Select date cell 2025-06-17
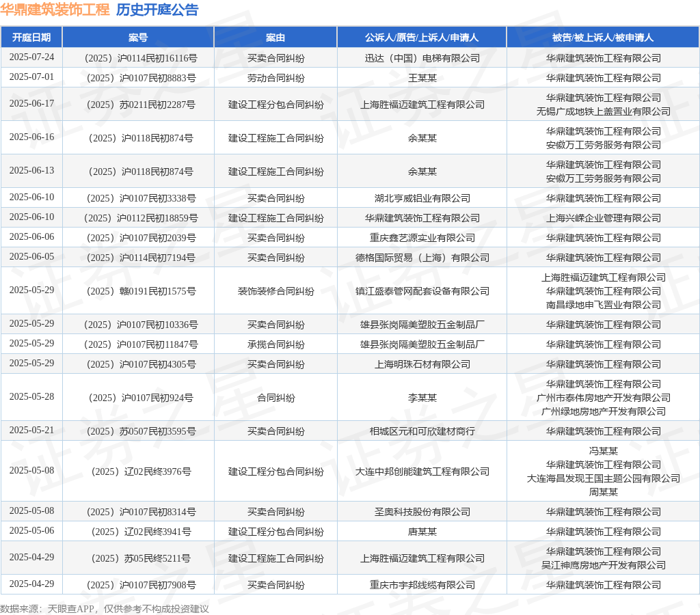 31,104
